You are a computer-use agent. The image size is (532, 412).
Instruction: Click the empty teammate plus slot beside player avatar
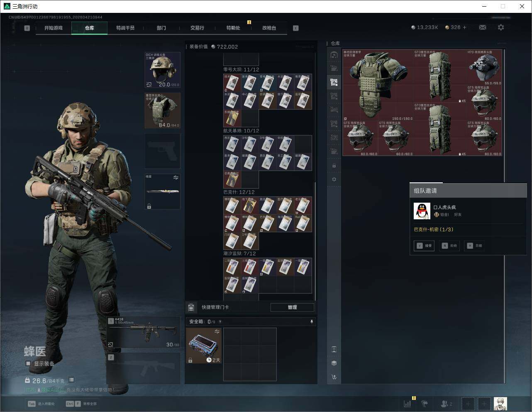click(484, 404)
